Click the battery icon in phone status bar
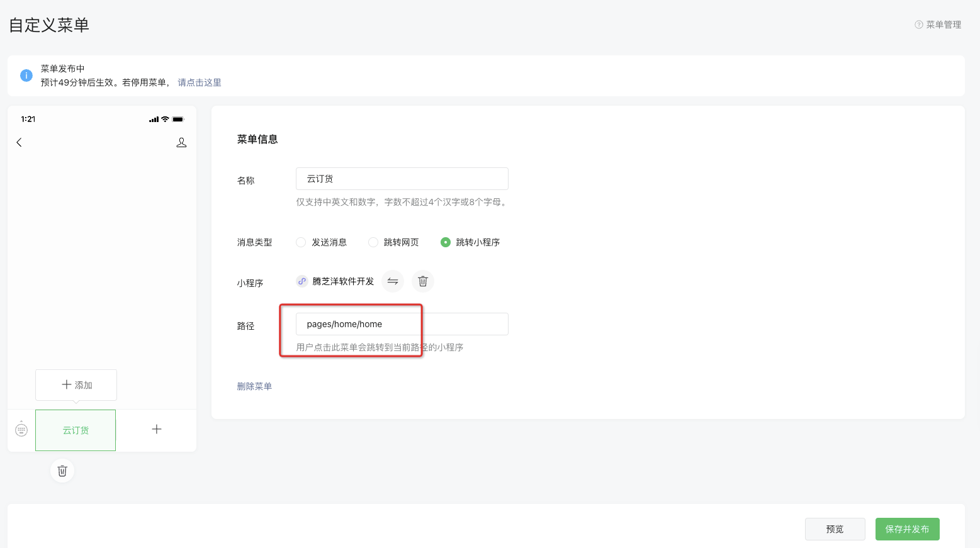This screenshot has height=548, width=980. (x=178, y=119)
